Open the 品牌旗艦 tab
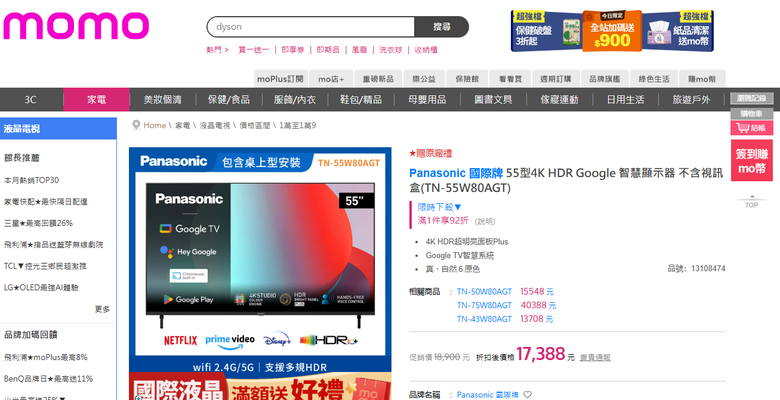780x400 pixels. click(604, 79)
